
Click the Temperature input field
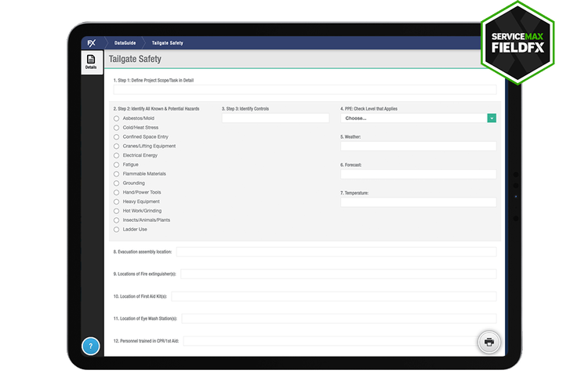click(x=418, y=202)
